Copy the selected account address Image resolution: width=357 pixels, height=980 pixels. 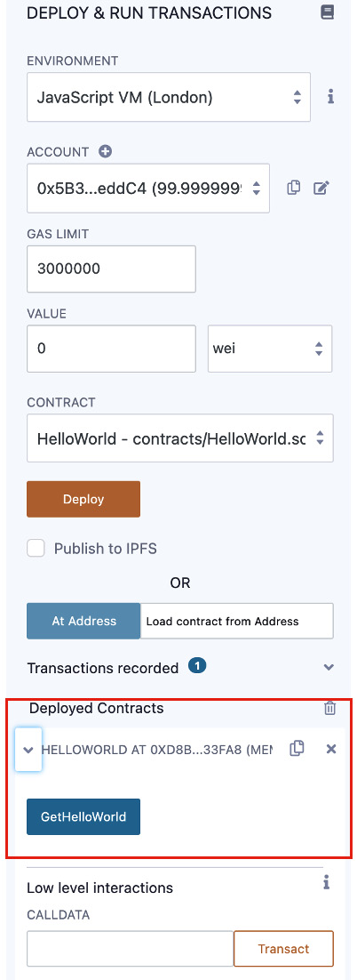(294, 188)
